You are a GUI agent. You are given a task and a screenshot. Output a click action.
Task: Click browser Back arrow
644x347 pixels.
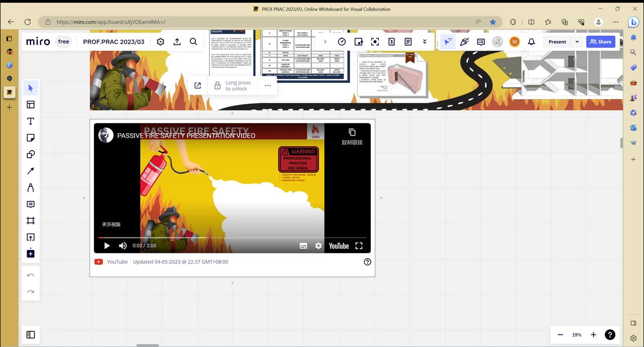click(11, 22)
